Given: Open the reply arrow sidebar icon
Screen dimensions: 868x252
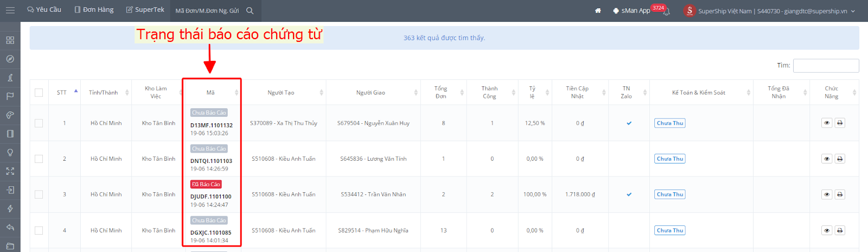Looking at the screenshot, I should point(10,228).
